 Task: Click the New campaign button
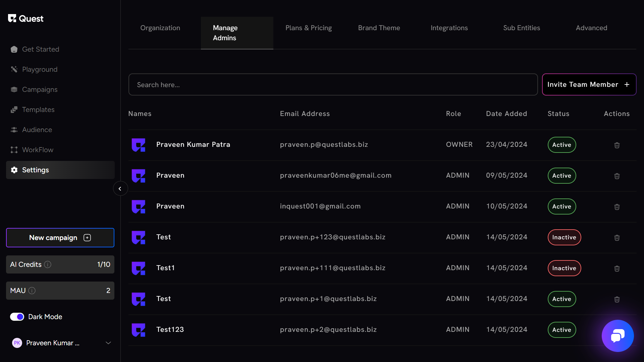pos(60,238)
